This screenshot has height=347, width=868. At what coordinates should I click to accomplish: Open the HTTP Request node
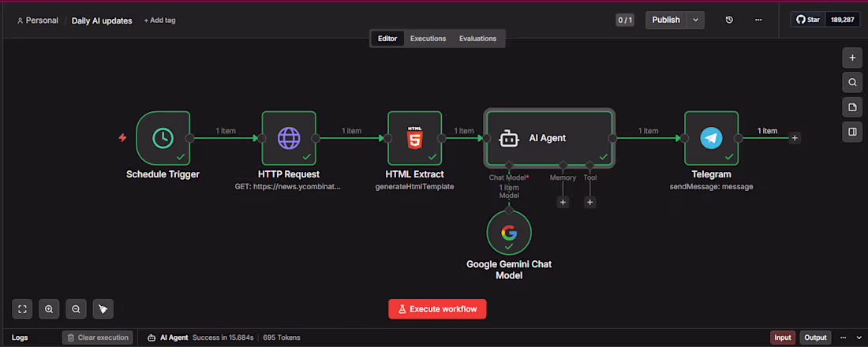coord(288,138)
